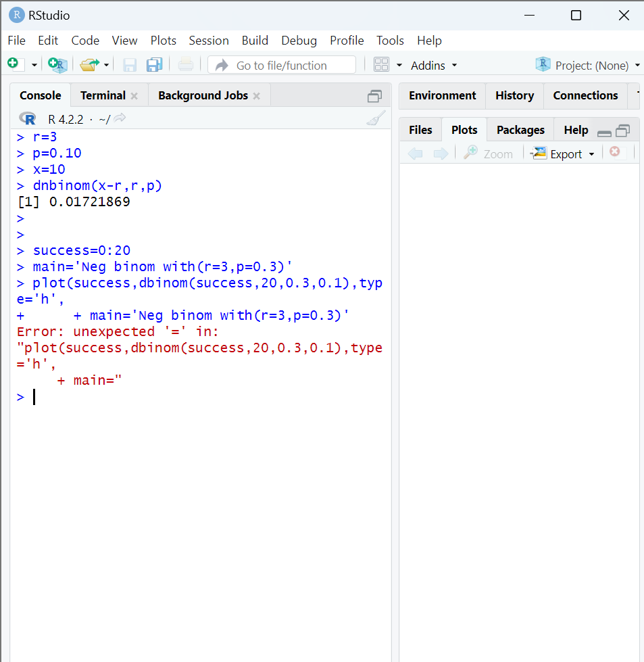Open the Project: (None) dropdown
The width and height of the screenshot is (644, 662).
pos(587,64)
